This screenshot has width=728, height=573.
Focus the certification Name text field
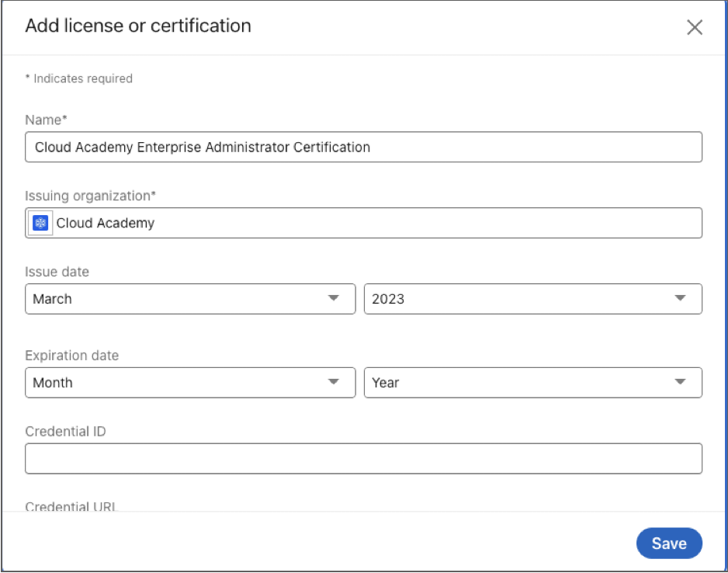point(363,147)
